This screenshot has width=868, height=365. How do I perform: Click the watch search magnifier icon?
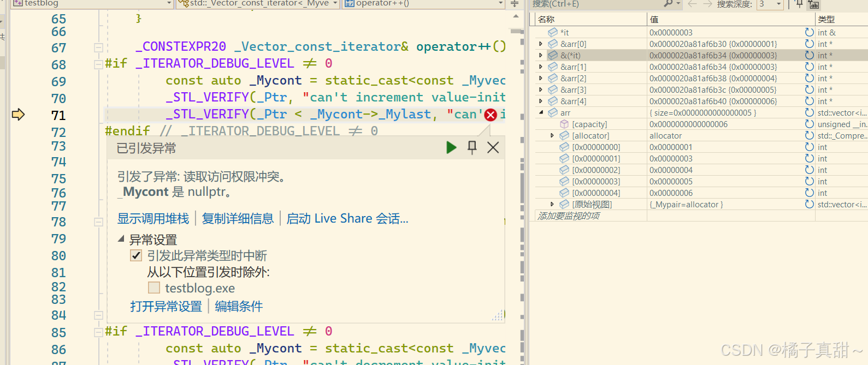[x=668, y=4]
